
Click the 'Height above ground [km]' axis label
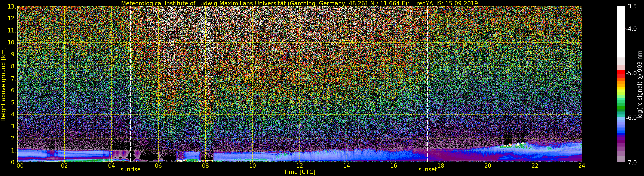(x=3, y=84)
